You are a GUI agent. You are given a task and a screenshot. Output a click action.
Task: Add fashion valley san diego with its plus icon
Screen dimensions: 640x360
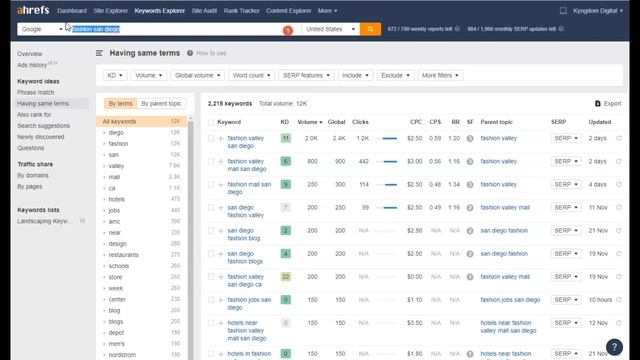pyautogui.click(x=221, y=138)
